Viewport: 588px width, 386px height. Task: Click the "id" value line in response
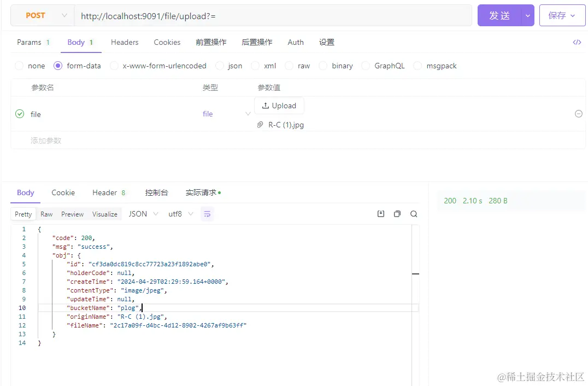click(x=140, y=264)
